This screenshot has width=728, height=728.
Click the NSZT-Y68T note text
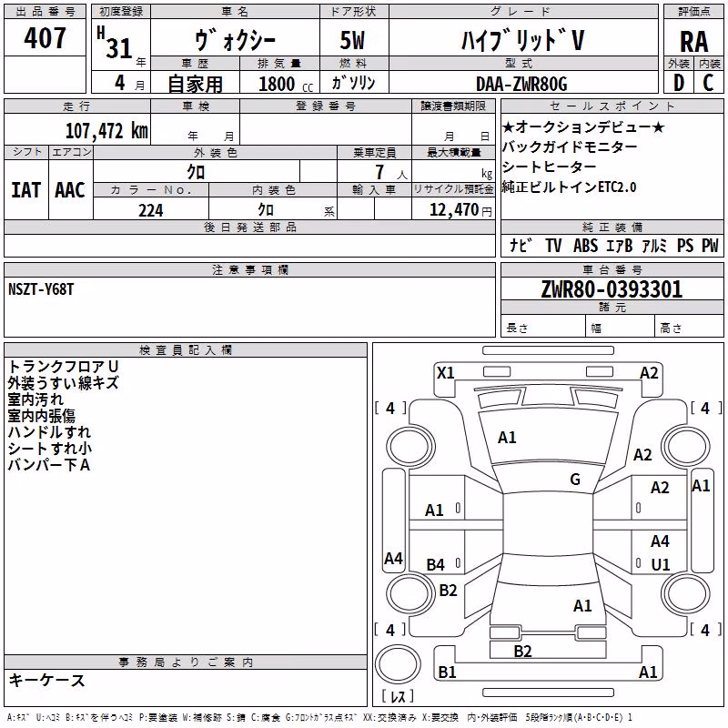point(41,289)
